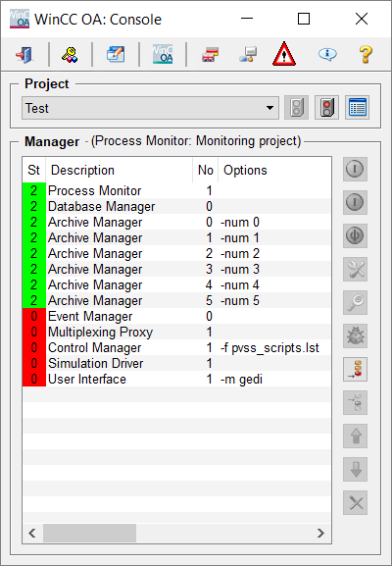
Task: Select the User Interface manager row
Action: [x=176, y=379]
